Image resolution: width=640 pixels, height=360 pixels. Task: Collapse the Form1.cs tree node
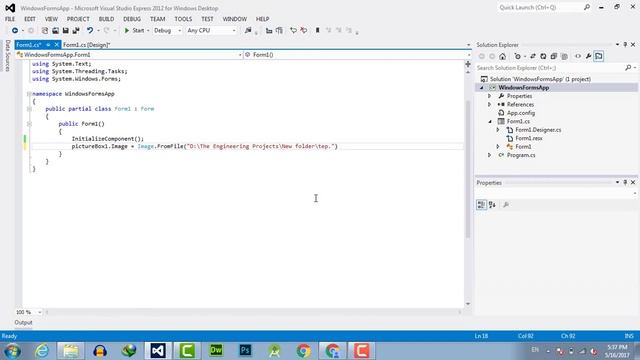490,122
